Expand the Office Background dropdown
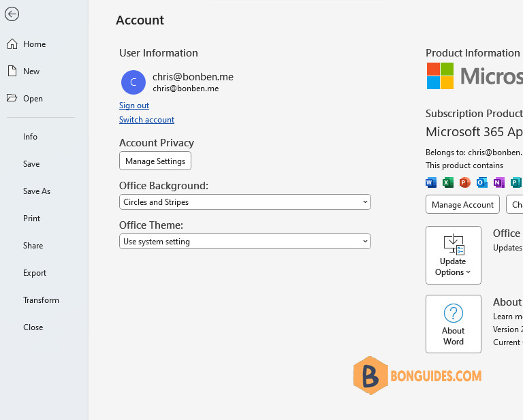 (x=245, y=202)
